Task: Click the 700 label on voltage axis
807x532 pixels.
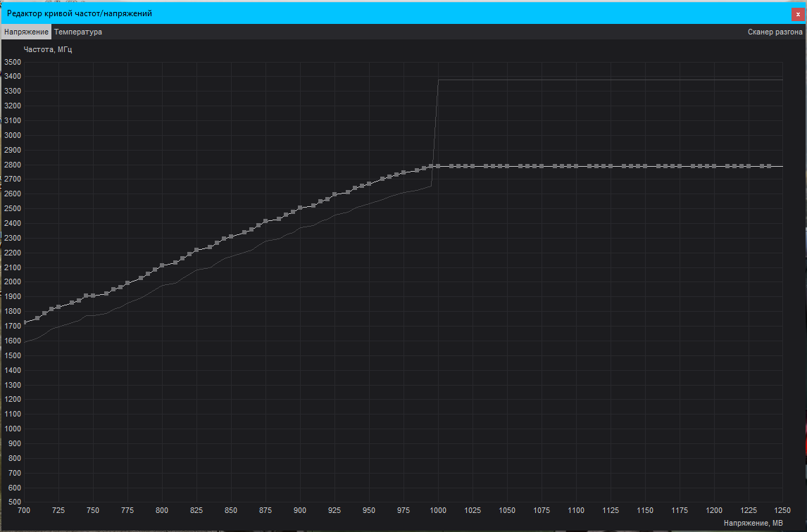Action: [x=24, y=510]
